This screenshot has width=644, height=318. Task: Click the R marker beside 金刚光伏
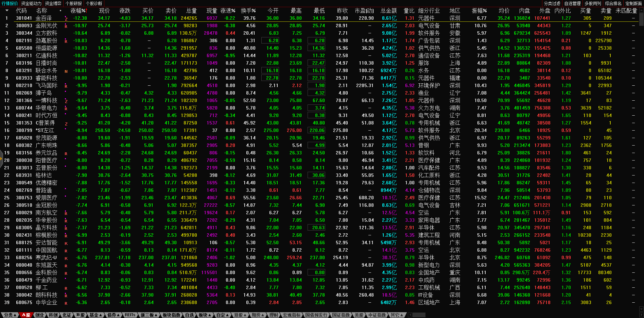(66, 26)
